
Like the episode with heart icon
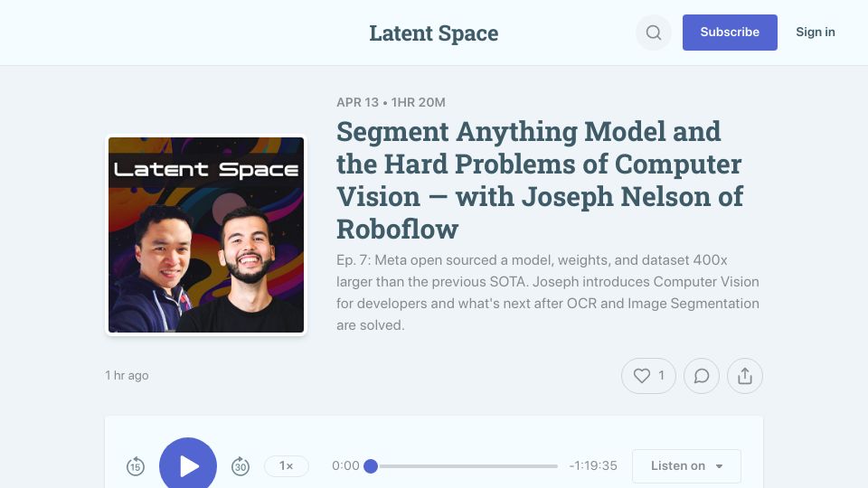click(x=648, y=376)
